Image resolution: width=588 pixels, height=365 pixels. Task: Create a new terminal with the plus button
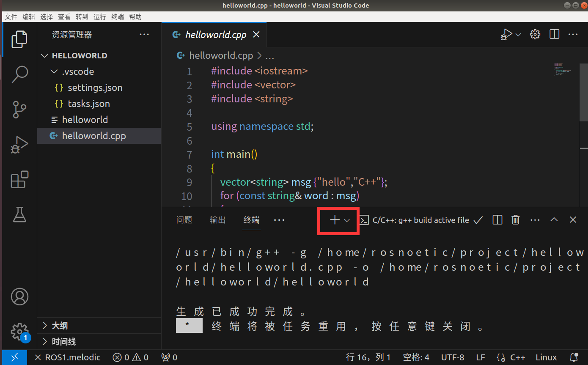click(334, 220)
